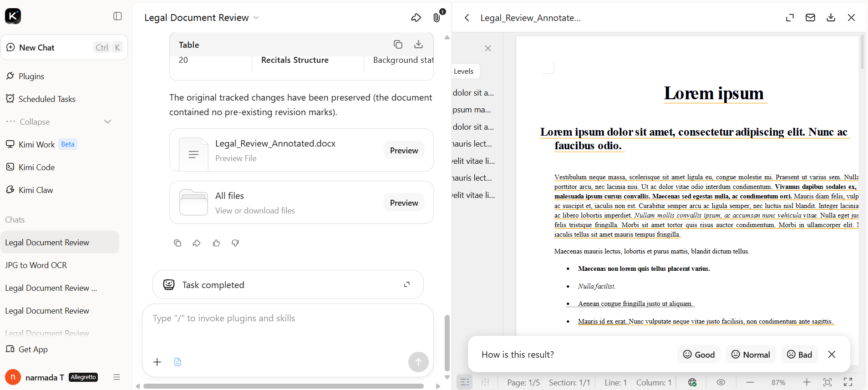The width and height of the screenshot is (868, 390).
Task: Email the previewed document
Action: (810, 17)
